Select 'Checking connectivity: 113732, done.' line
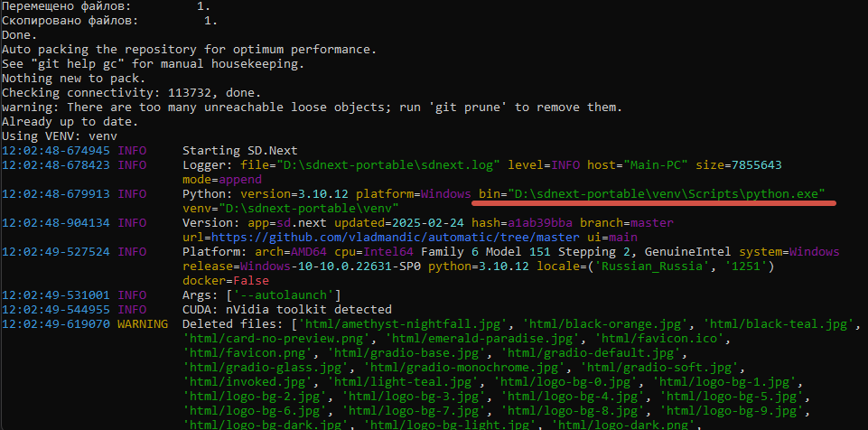868x430 pixels. pyautogui.click(x=131, y=92)
